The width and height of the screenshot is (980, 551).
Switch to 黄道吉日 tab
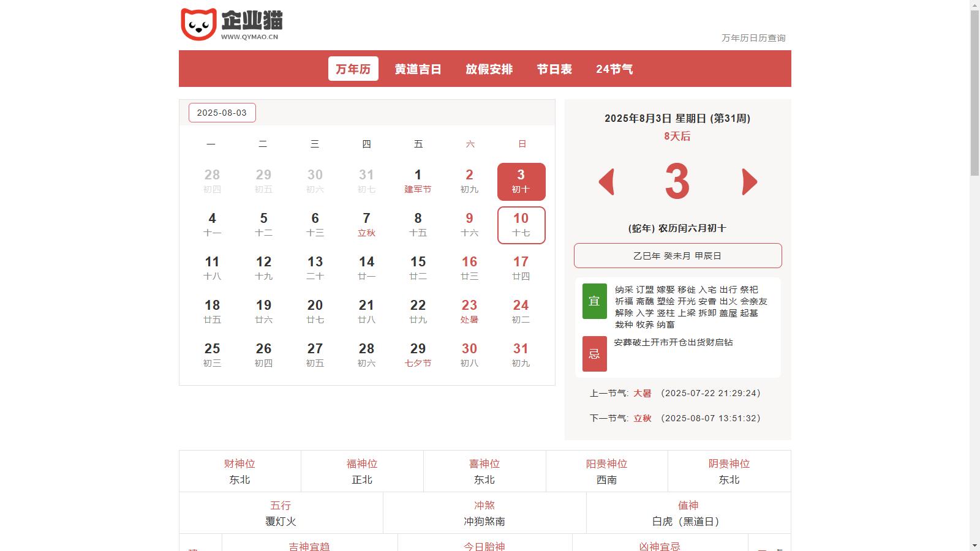coord(418,69)
